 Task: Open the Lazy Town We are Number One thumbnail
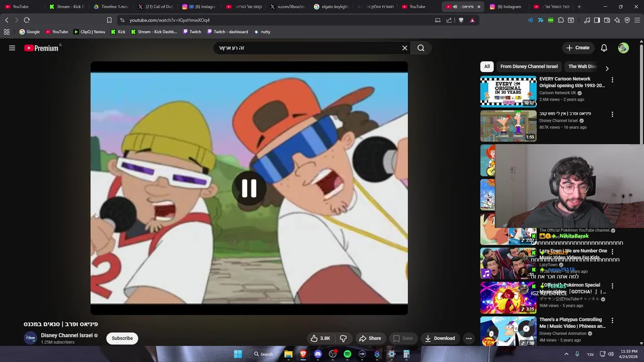point(508,263)
